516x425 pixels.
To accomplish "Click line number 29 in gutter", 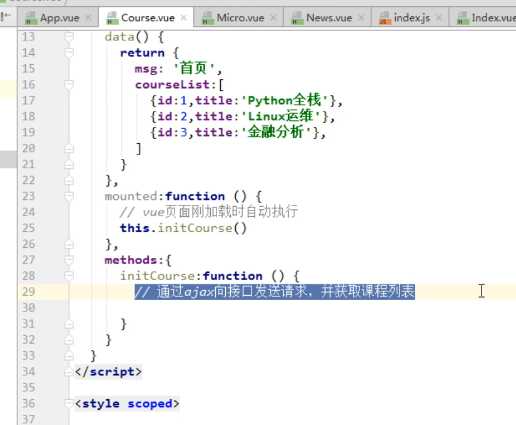I will click(28, 292).
